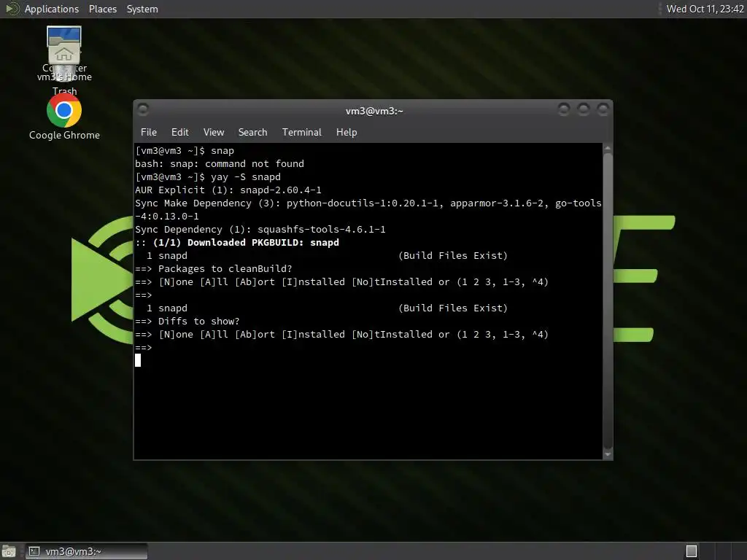Viewport: 747px width, 560px height.
Task: Open the Applications menu
Action: pyautogui.click(x=52, y=9)
